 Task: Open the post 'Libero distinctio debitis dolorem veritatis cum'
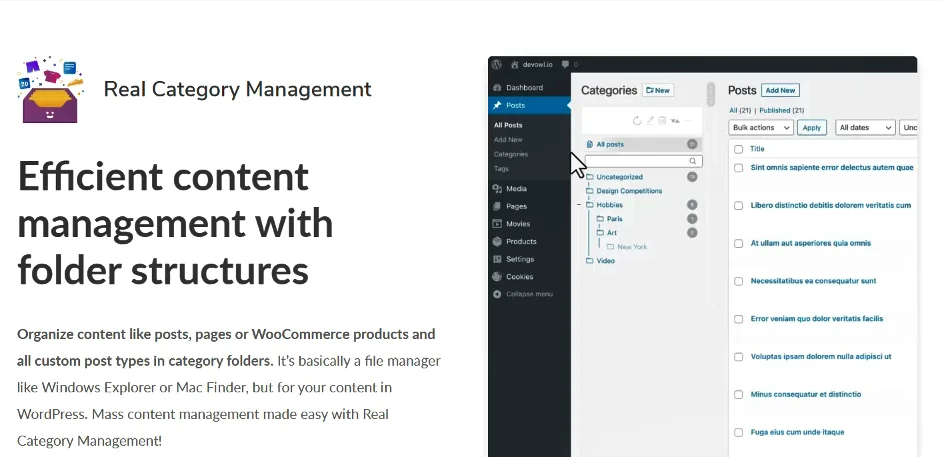click(x=831, y=206)
